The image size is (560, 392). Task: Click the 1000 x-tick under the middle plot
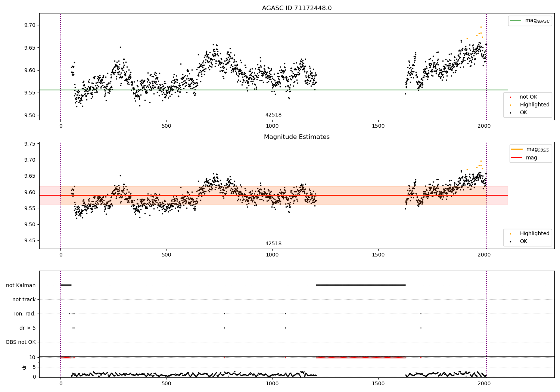272,255
